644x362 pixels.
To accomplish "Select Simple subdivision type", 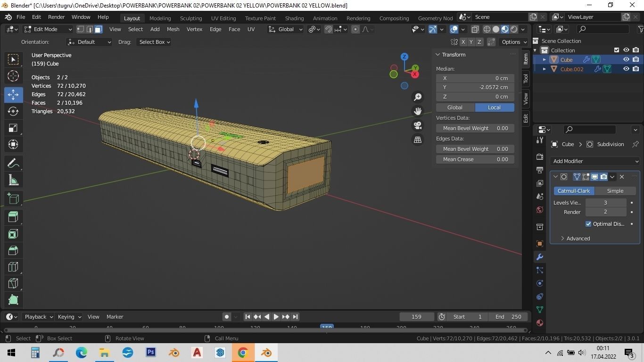I will pos(615,191).
